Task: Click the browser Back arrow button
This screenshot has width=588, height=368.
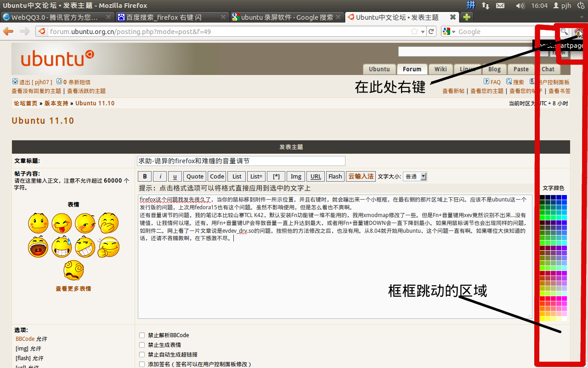Action: coord(8,31)
